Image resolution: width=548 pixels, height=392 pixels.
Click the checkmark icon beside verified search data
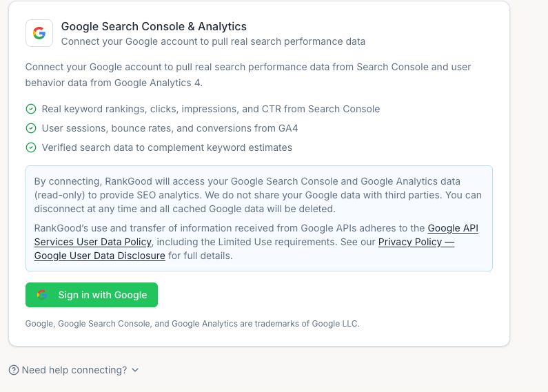[31, 147]
